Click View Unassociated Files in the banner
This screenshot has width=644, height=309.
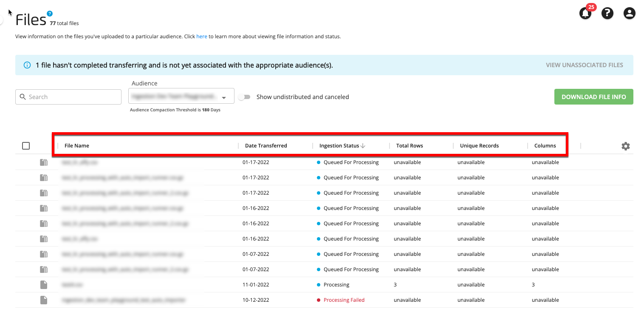[584, 65]
